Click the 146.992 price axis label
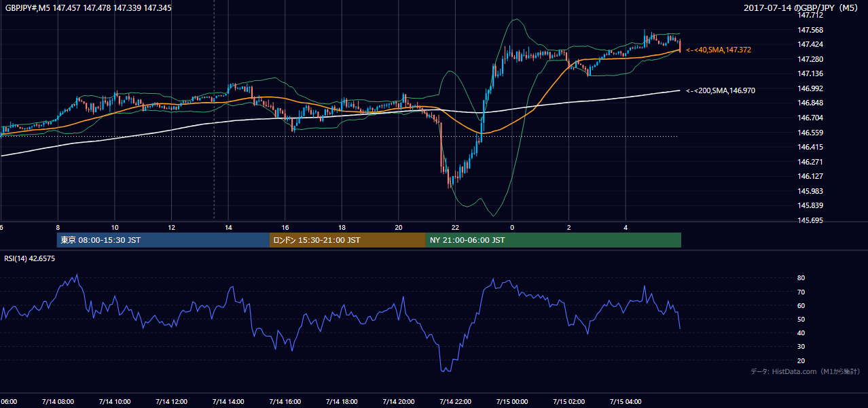The width and height of the screenshot is (868, 408). click(x=810, y=88)
